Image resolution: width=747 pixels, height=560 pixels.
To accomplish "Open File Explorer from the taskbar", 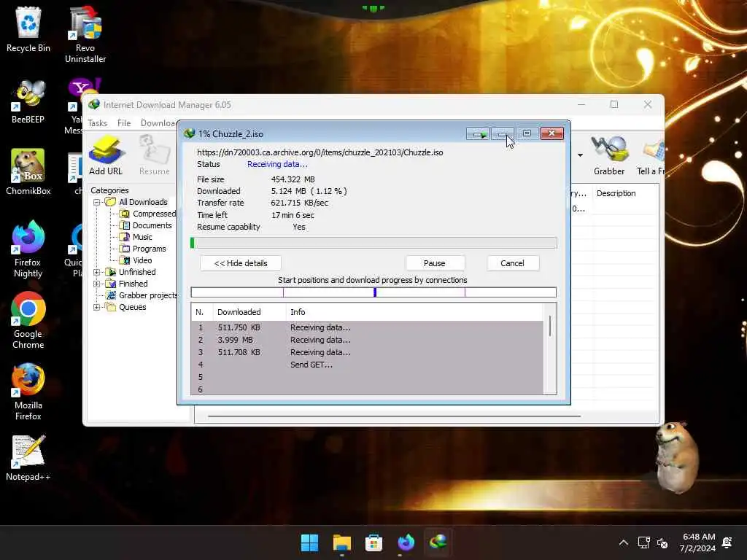I will [341, 542].
